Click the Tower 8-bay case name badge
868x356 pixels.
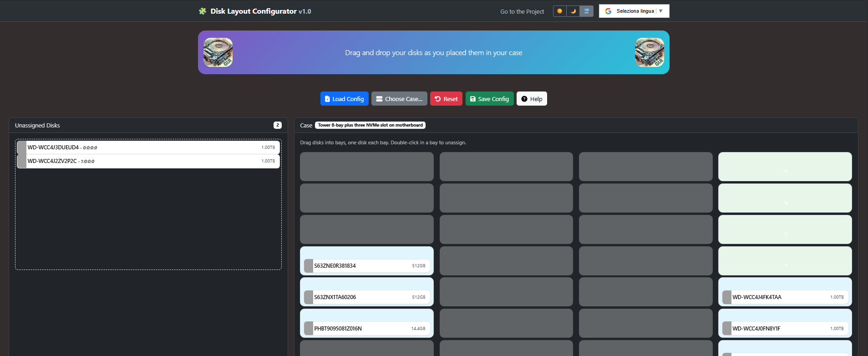click(x=370, y=125)
